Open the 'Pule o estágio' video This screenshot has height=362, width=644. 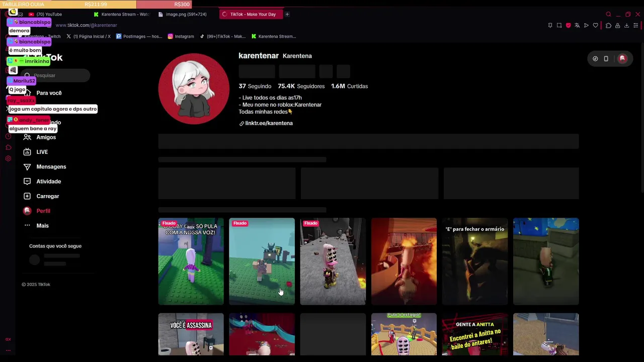click(404, 334)
